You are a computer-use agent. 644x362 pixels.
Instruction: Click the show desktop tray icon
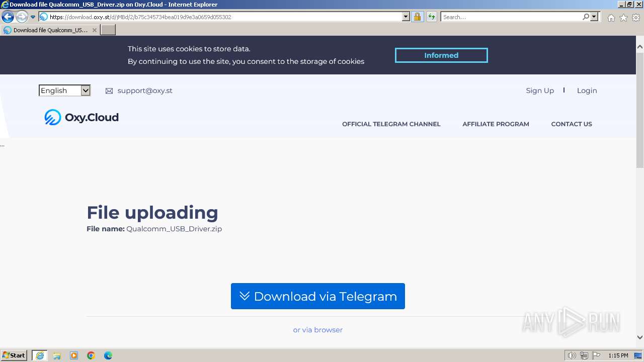click(x=638, y=355)
